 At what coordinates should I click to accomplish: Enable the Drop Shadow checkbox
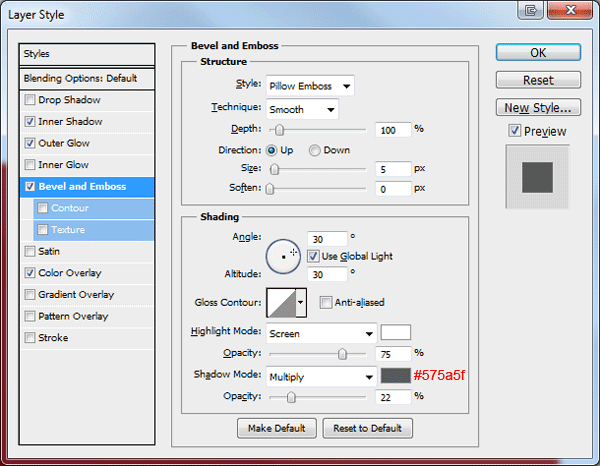29,100
